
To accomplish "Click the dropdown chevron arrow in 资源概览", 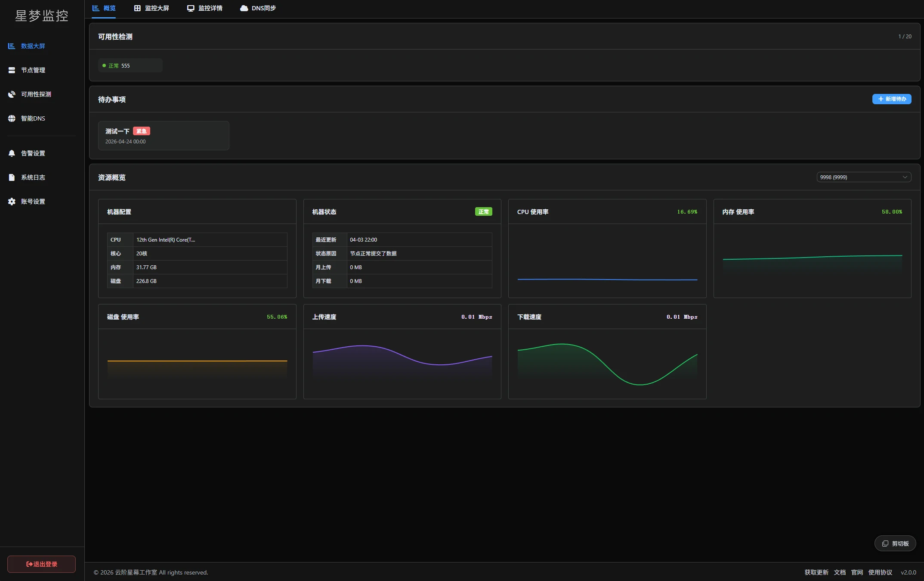I will 905,177.
